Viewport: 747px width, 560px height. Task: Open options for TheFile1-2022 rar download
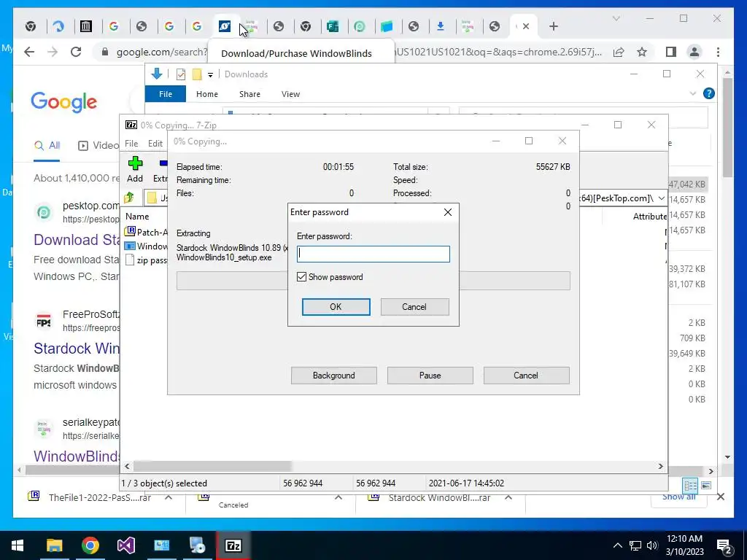pyautogui.click(x=169, y=497)
